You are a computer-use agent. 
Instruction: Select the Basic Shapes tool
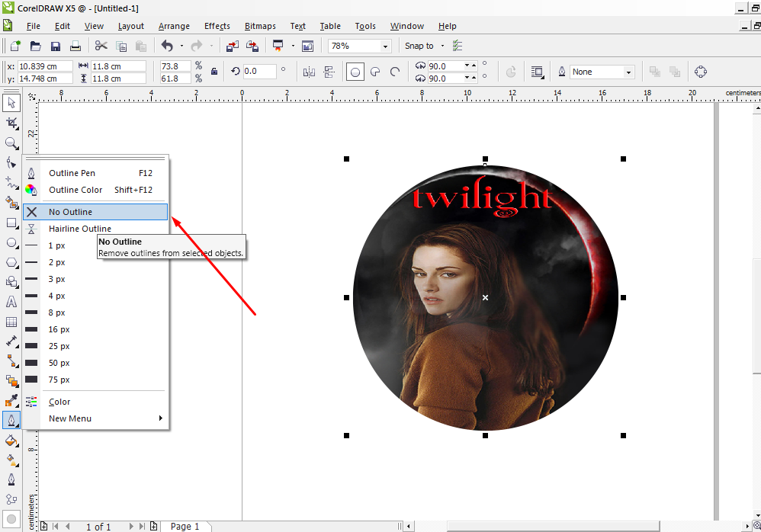[x=11, y=282]
